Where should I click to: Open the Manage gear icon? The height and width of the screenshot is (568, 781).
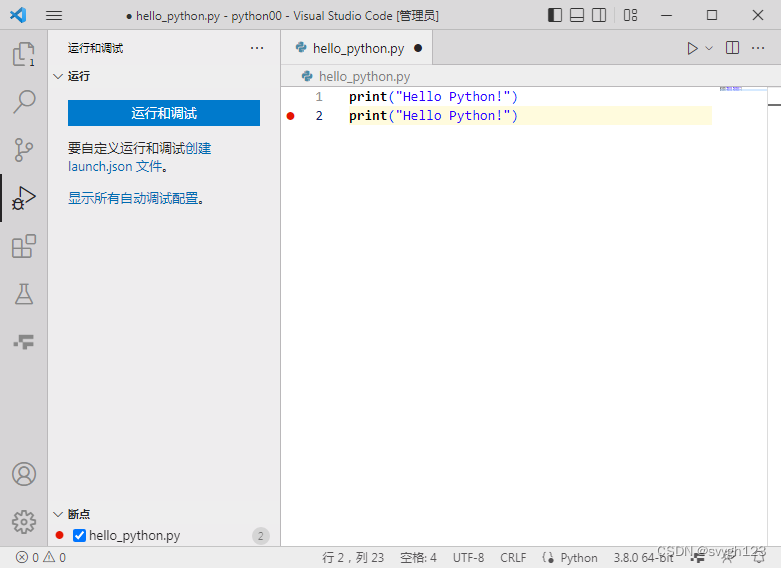pos(23,522)
